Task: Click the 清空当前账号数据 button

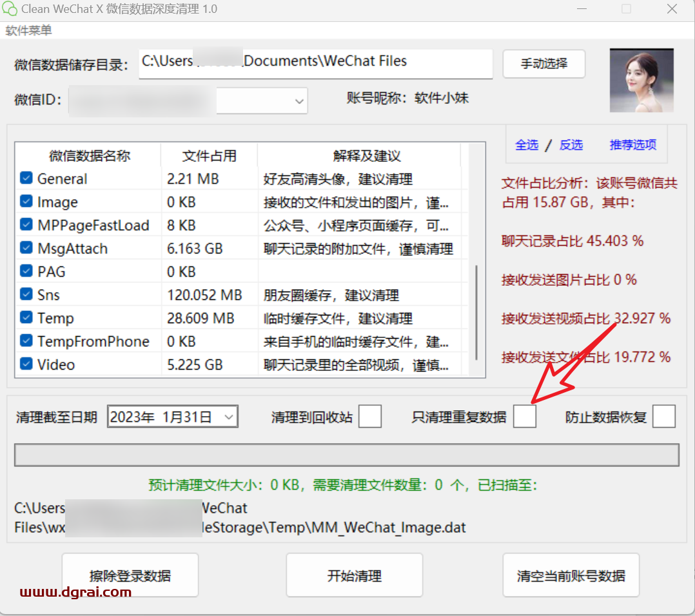Action: (571, 575)
